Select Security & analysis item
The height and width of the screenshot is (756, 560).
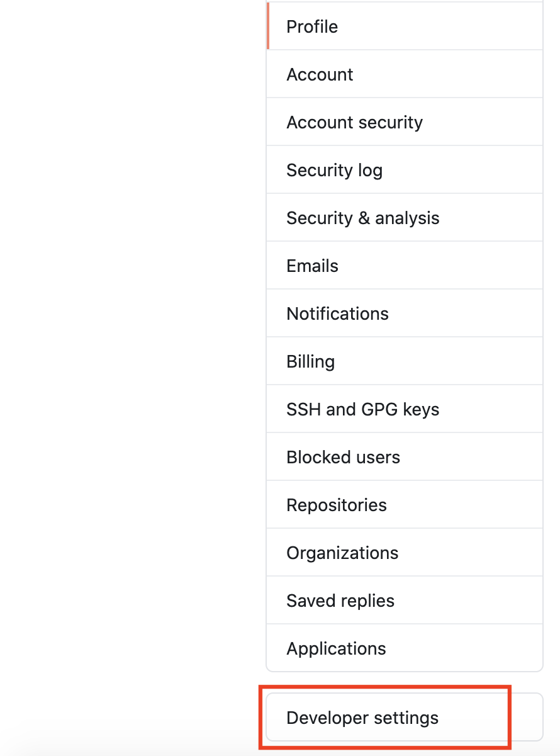[362, 218]
